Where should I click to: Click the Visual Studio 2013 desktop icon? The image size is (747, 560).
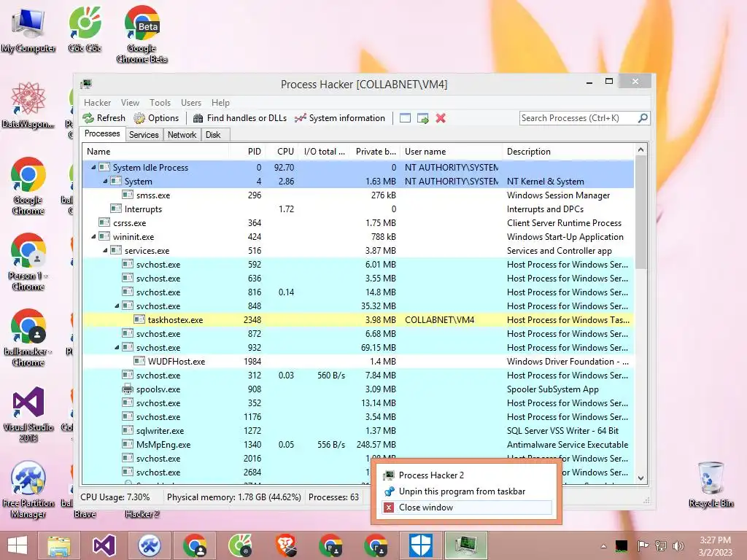pyautogui.click(x=28, y=414)
